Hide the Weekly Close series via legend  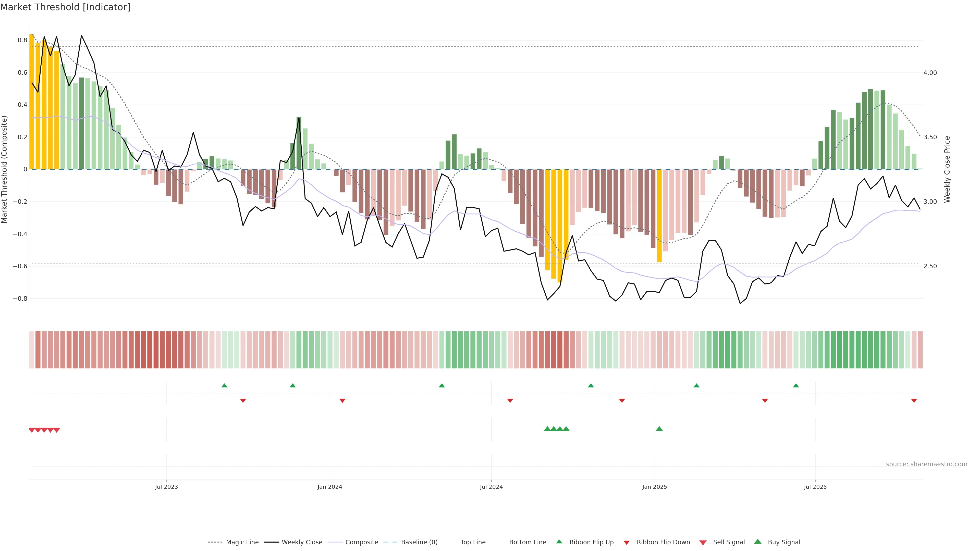coord(302,542)
